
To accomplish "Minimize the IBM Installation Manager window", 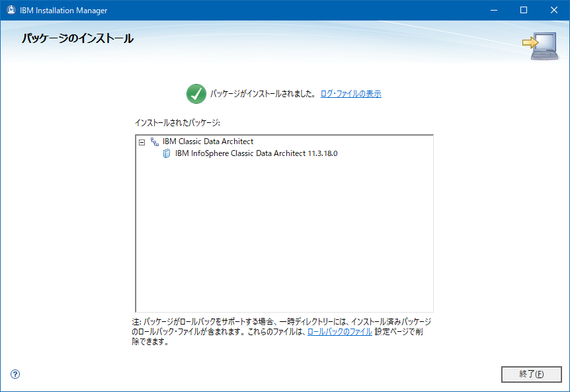I will (494, 10).
